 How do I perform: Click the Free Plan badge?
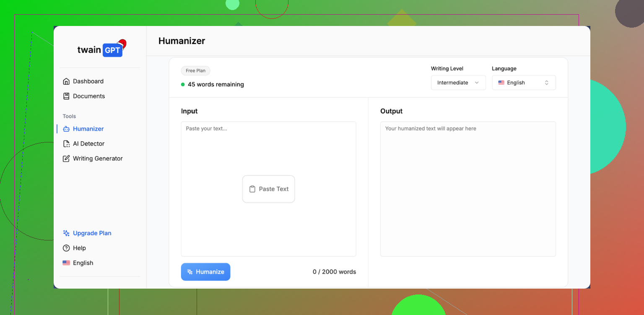195,71
